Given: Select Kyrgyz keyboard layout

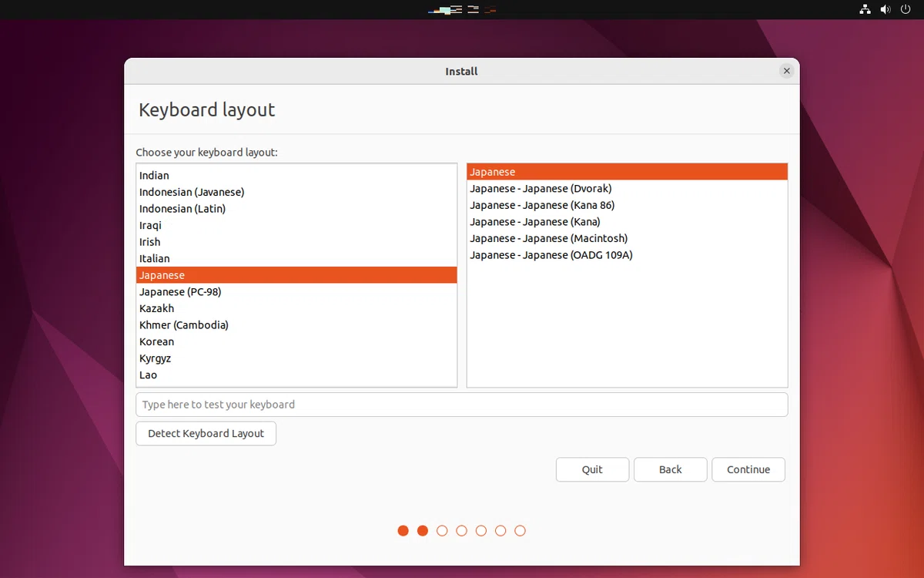Looking at the screenshot, I should click(x=296, y=358).
